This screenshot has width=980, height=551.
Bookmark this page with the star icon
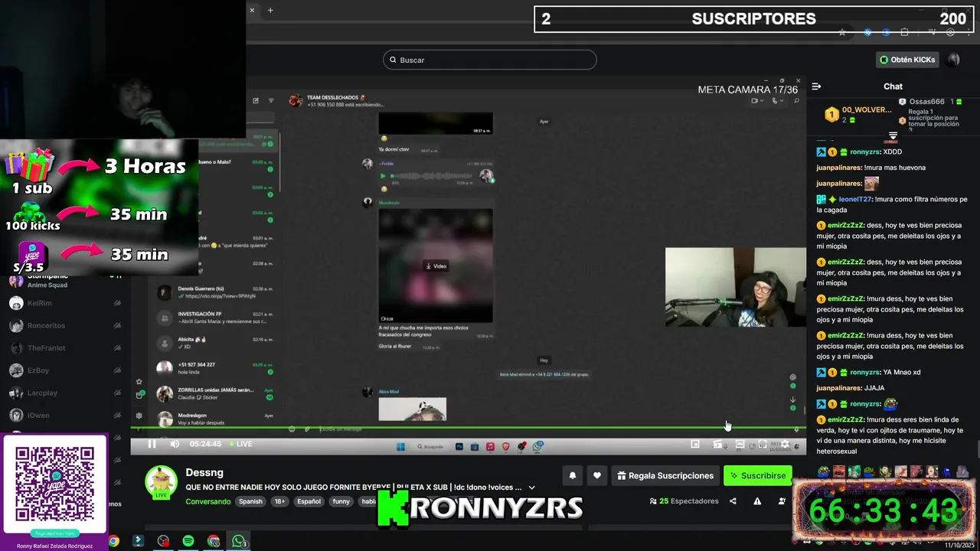coord(842,32)
